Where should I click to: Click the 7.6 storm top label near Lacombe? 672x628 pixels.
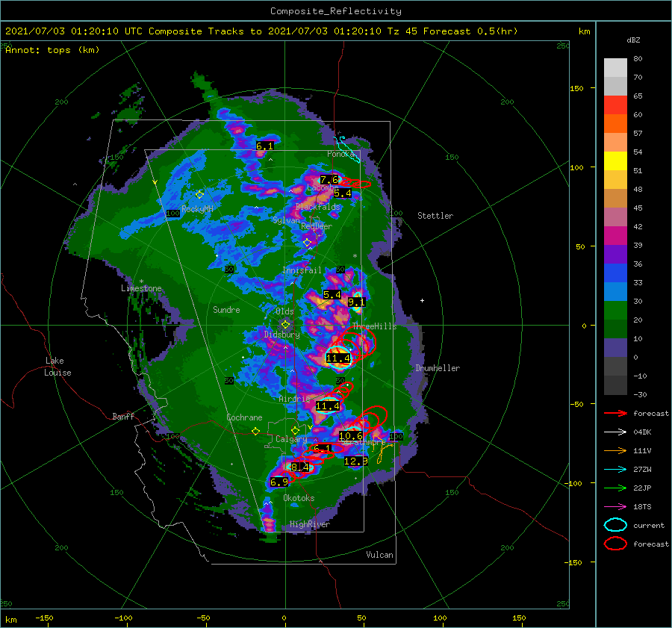[x=329, y=180]
